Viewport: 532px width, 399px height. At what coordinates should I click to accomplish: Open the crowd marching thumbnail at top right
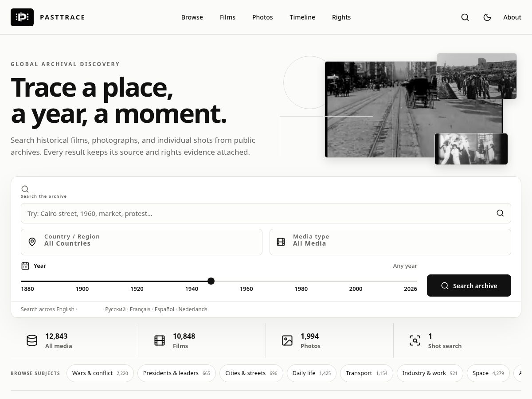477,76
